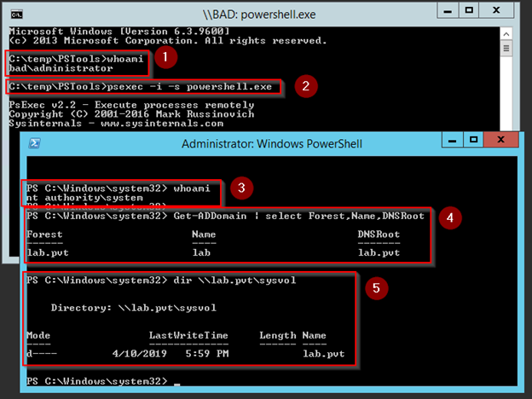Click the 'dir \\lab.pvt\sysvol' command line
The image size is (532, 399).
point(161,280)
